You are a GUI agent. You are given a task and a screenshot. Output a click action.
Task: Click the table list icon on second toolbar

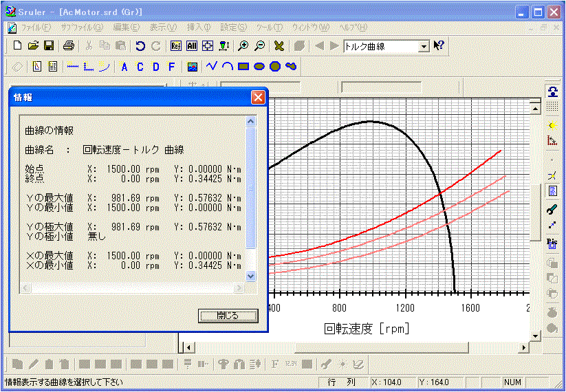point(53,67)
